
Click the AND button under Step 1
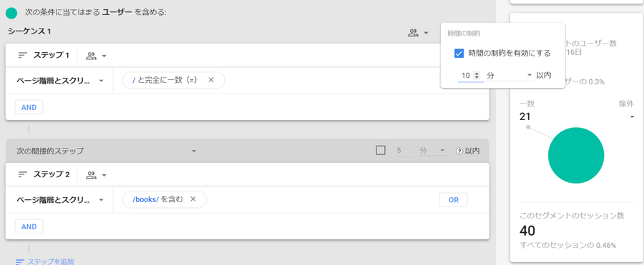click(29, 107)
